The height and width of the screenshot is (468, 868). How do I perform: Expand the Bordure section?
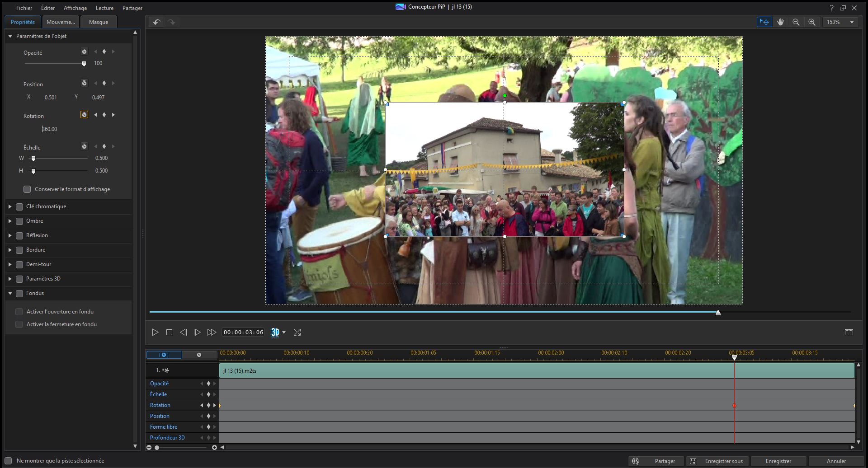point(10,250)
